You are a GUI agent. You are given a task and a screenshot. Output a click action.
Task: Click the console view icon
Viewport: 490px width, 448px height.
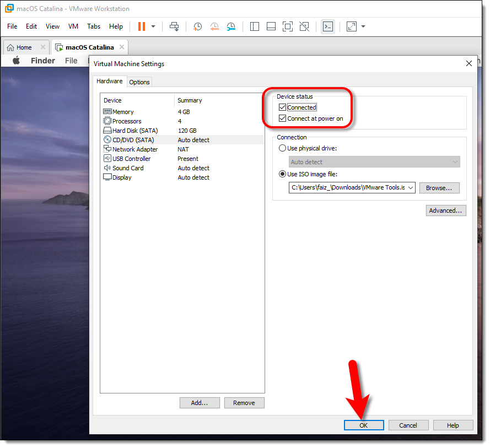(x=328, y=26)
